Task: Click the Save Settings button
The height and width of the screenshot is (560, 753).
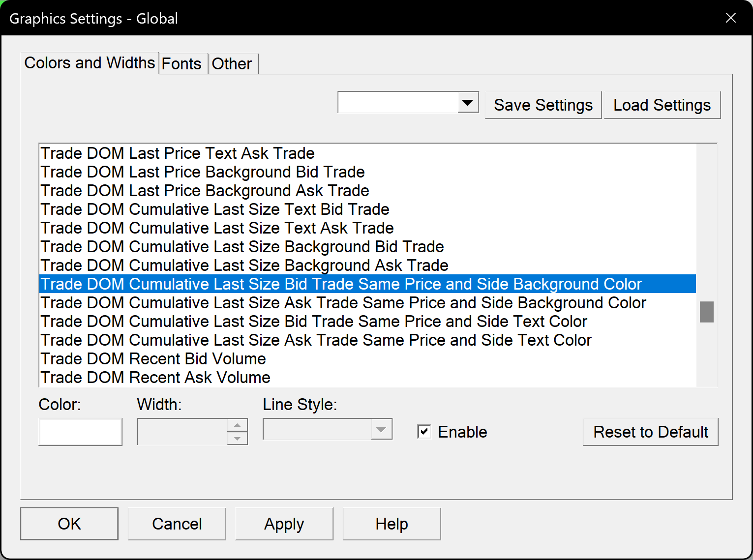Action: 543,105
